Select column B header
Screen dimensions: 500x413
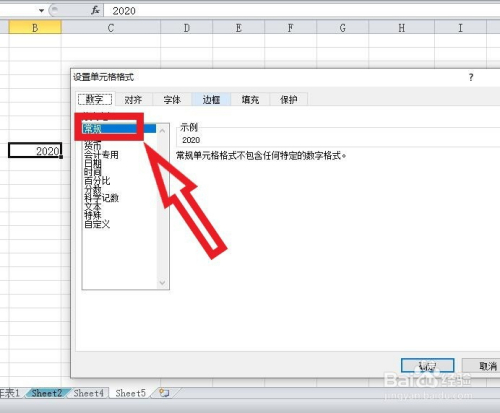pyautogui.click(x=35, y=28)
